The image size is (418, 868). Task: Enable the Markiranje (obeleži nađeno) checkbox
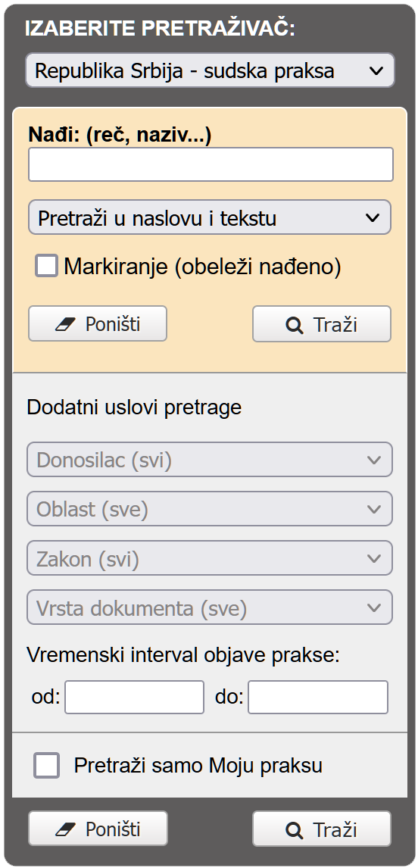pos(46,265)
